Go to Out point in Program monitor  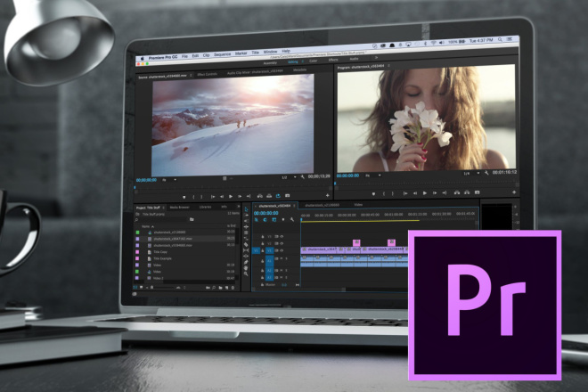[445, 192]
